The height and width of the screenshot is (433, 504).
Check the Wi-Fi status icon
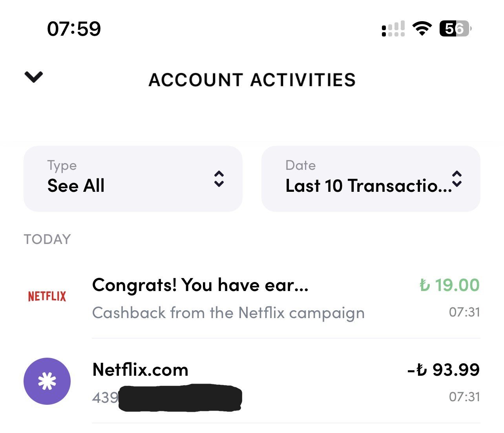[422, 29]
